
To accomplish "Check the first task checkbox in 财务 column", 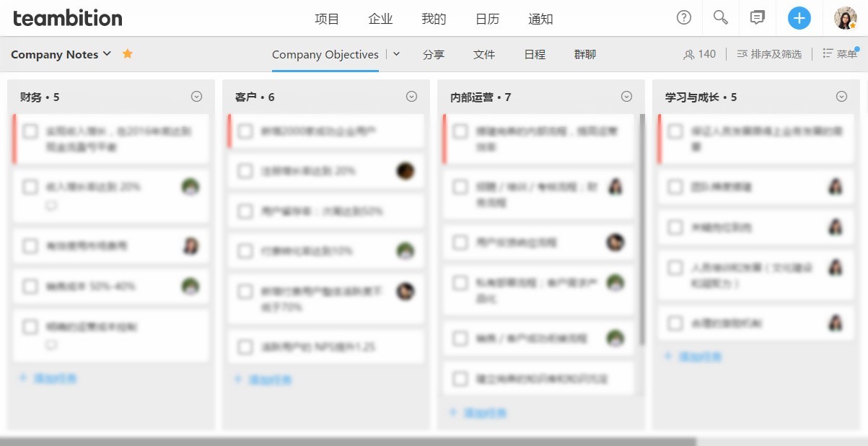I will [x=30, y=131].
